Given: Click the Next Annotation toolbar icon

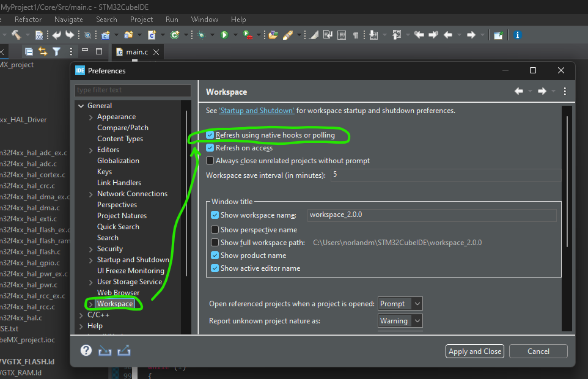Looking at the screenshot, I should 373,35.
